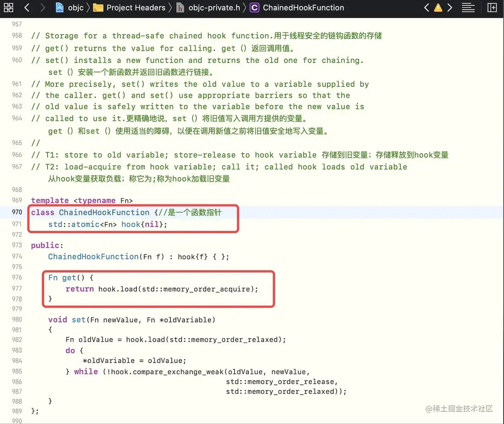Open the editor options lines menu
This screenshot has width=504, height=424.
468,8
